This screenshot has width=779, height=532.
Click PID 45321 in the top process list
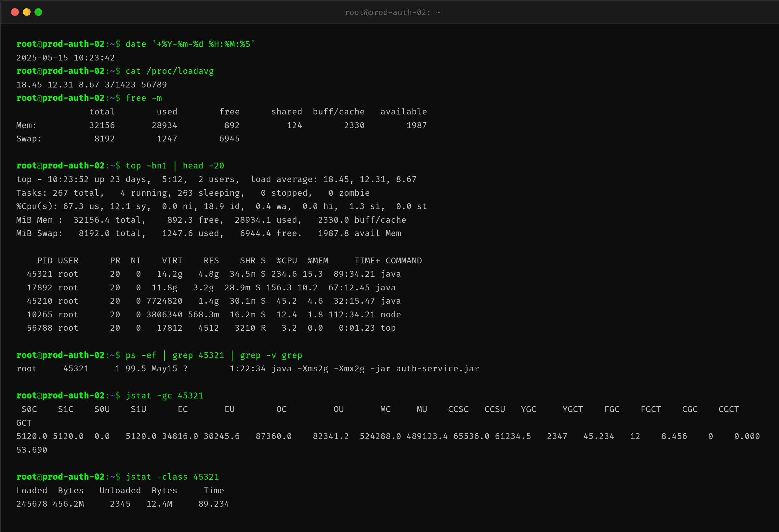click(x=40, y=274)
